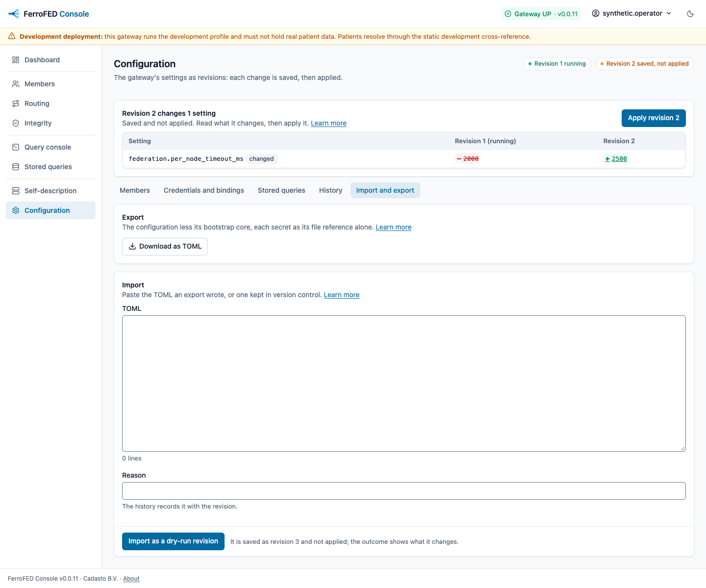Click the Revision 1 running status badge
This screenshot has width=706, height=588.
[557, 64]
